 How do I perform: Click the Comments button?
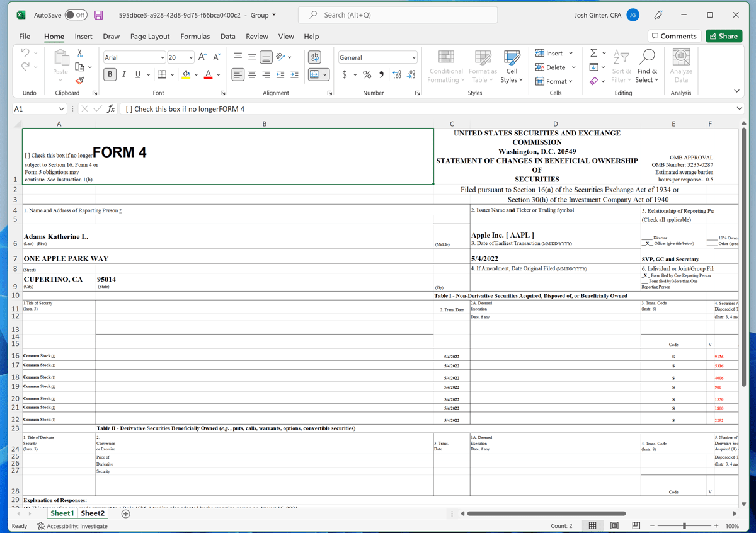(674, 36)
